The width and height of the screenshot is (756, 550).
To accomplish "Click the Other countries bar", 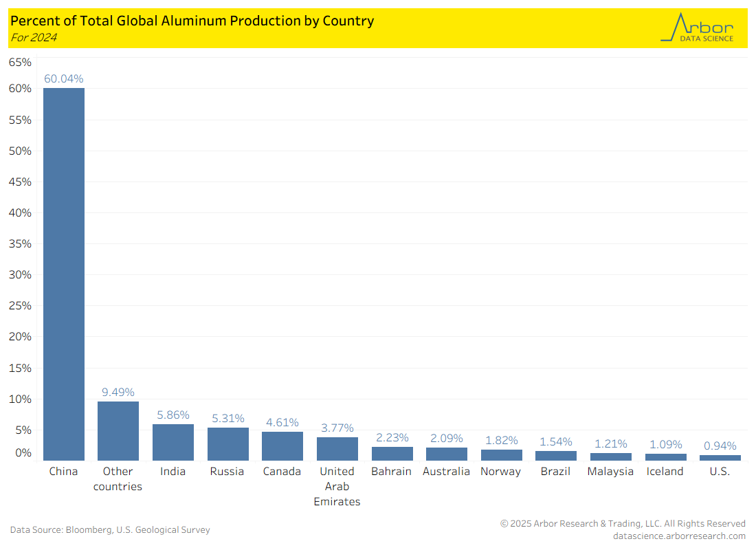I will 118,431.
